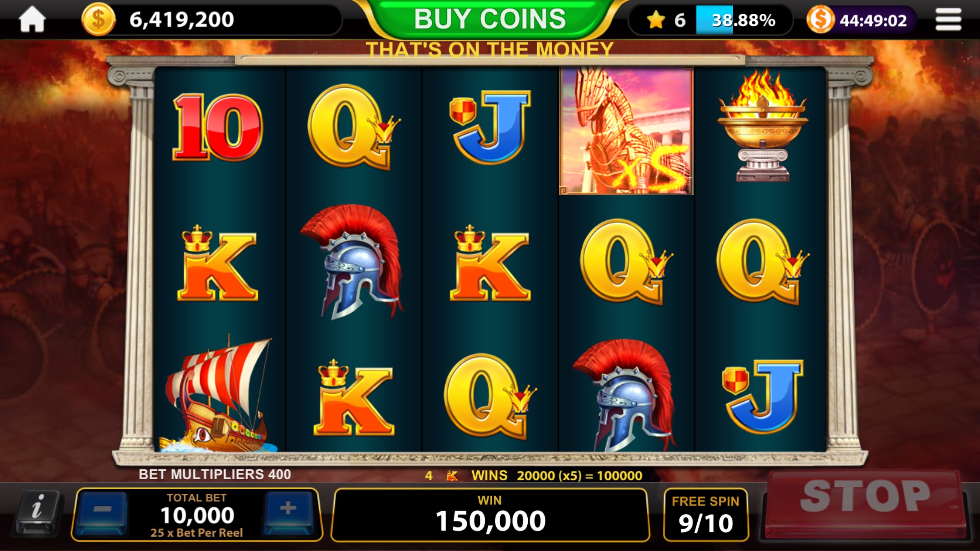Tap the FREE SPIN 9/10 counter
The height and width of the screenshot is (551, 980).
706,515
